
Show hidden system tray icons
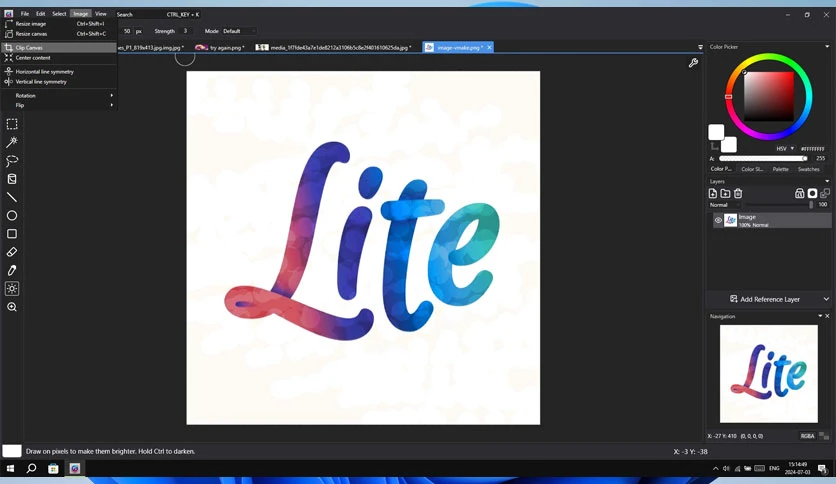pyautogui.click(x=715, y=469)
